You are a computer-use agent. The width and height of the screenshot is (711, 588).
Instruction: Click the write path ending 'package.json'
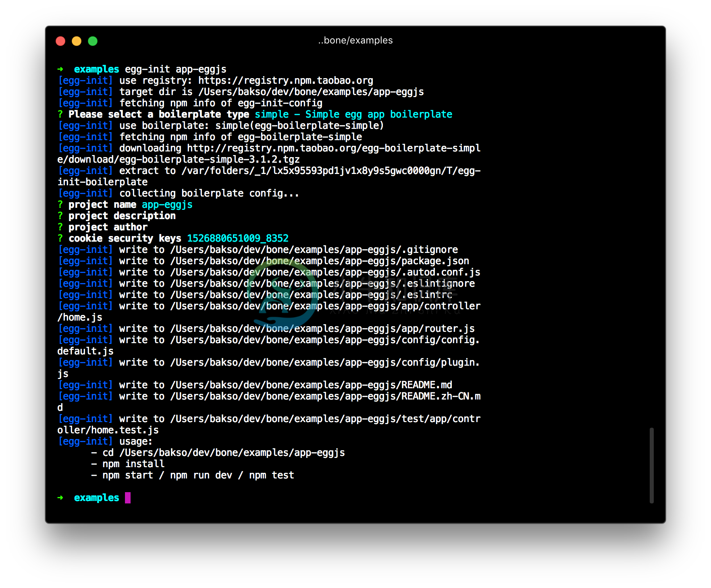point(320,261)
